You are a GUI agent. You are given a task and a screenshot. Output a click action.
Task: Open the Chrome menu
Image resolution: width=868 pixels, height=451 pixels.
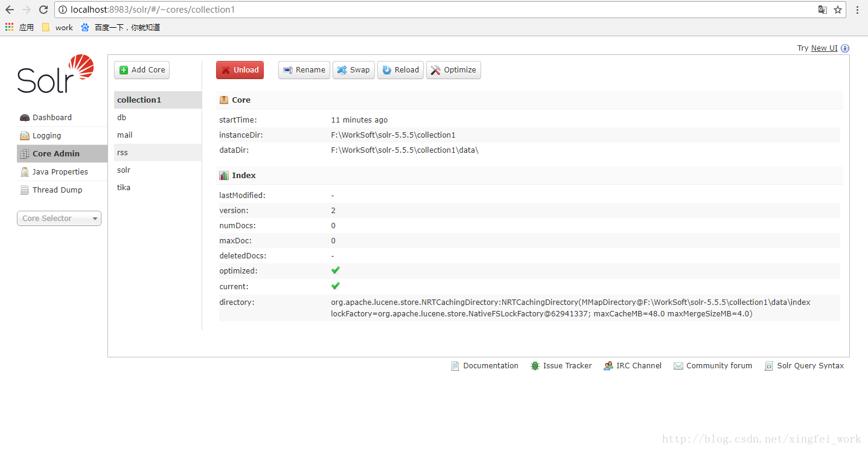click(857, 10)
